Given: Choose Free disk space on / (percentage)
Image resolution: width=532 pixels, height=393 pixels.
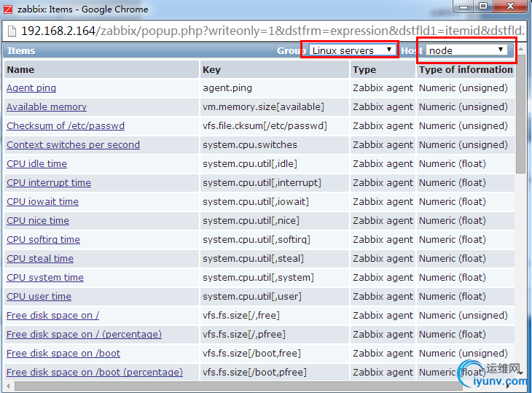Looking at the screenshot, I should pyautogui.click(x=84, y=334).
